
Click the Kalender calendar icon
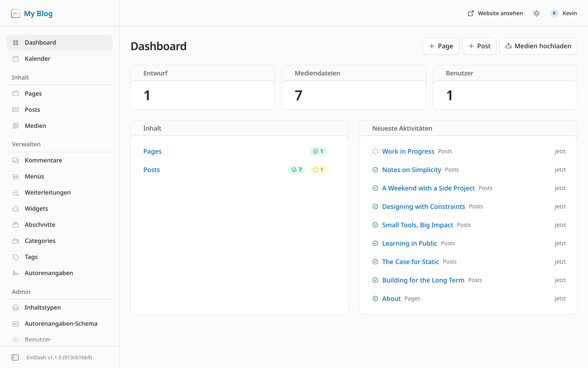click(16, 59)
